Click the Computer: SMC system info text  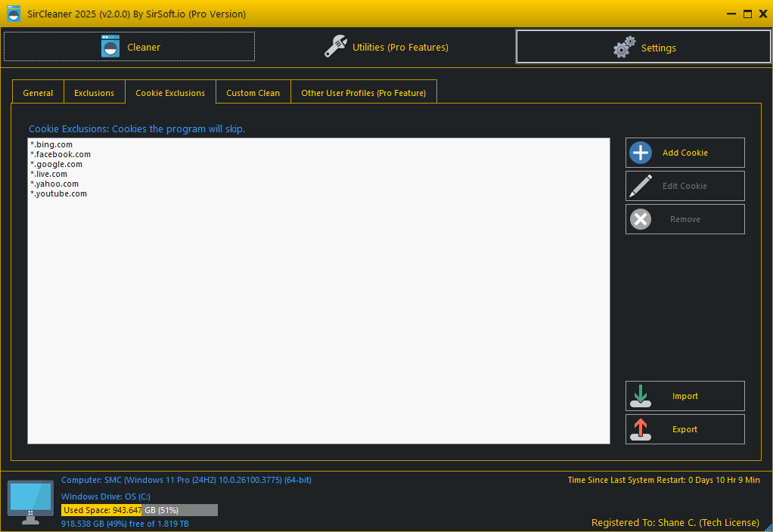point(186,480)
